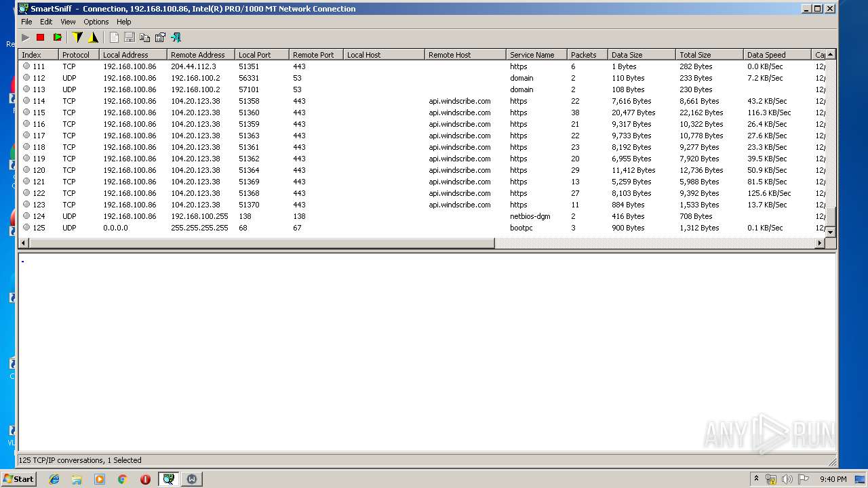Sort by Remote Address column header
This screenshot has height=488, width=868.
click(x=201, y=55)
